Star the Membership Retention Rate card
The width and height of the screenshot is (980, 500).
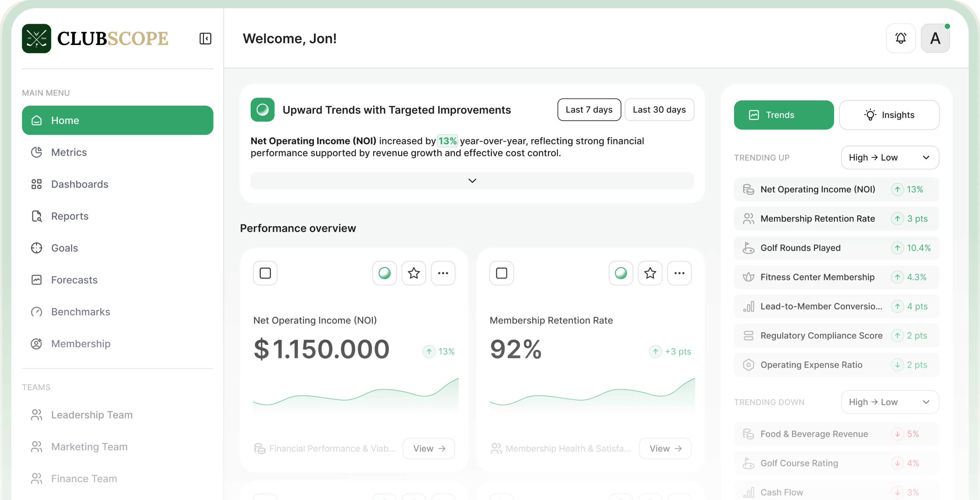coord(650,273)
